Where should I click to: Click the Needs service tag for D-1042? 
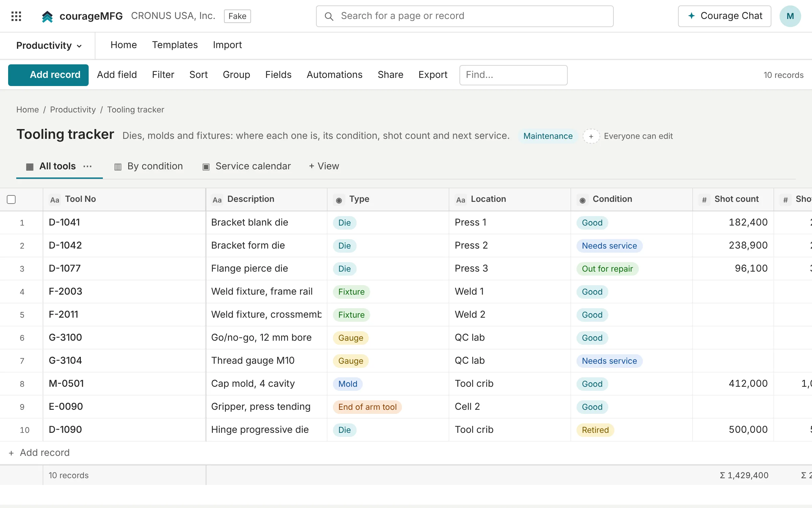pos(609,246)
